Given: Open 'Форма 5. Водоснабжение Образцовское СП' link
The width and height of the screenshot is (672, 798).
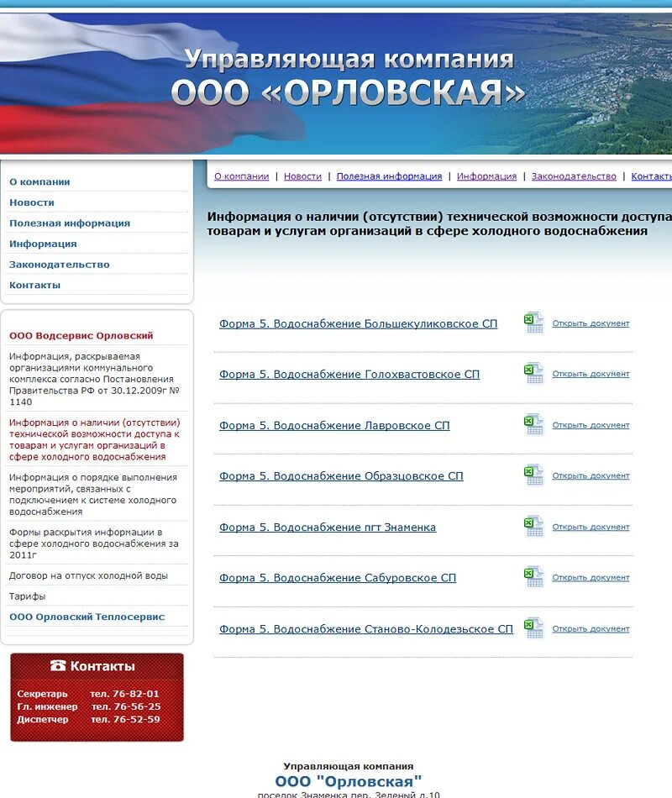Looking at the screenshot, I should click(341, 475).
